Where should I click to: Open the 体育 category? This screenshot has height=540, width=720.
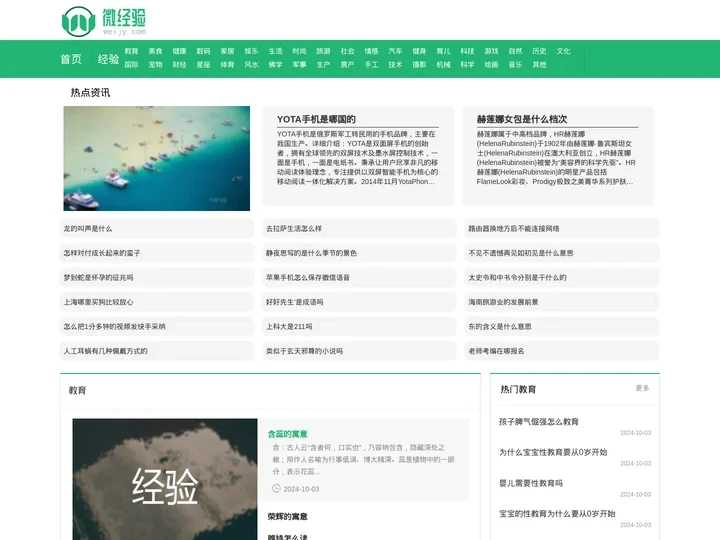pyautogui.click(x=227, y=65)
